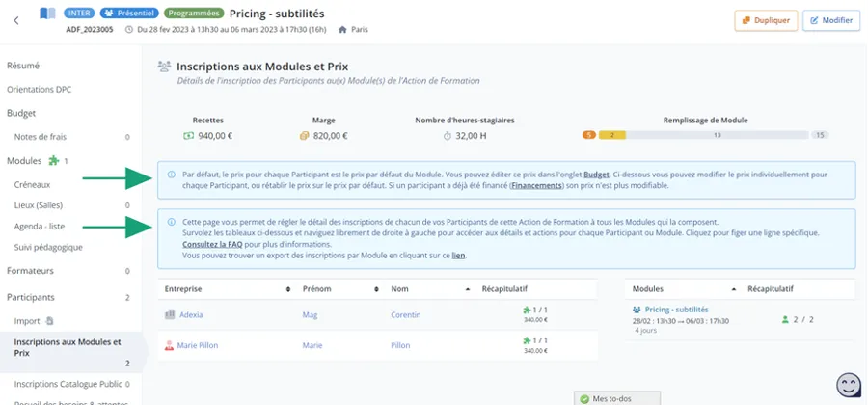Open the Résumé sidebar section

[23, 66]
